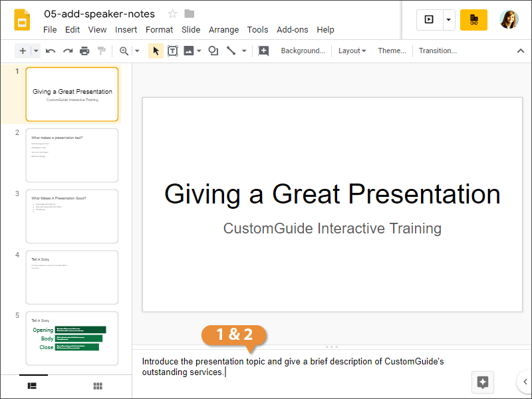Toggle filmstrip view at bottom left
The height and width of the screenshot is (399, 532).
[x=33, y=386]
